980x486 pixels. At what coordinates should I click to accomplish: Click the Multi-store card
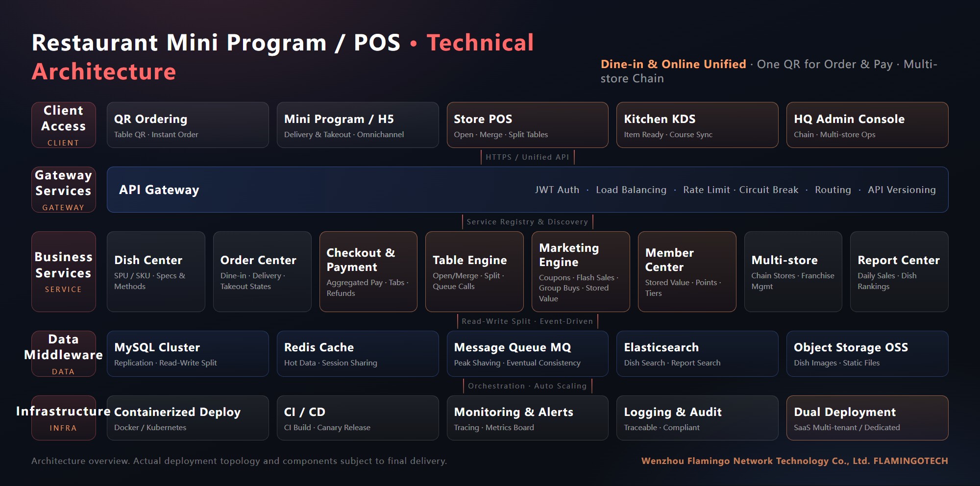[x=793, y=271]
